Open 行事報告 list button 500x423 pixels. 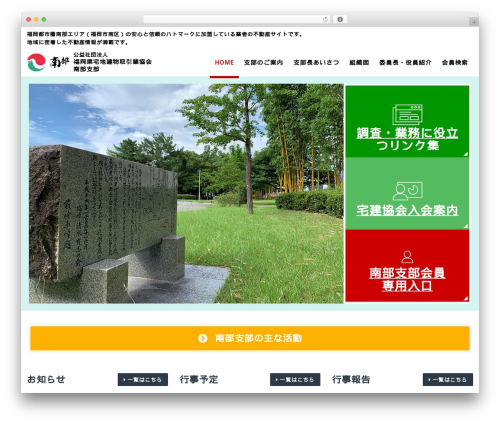tap(448, 379)
